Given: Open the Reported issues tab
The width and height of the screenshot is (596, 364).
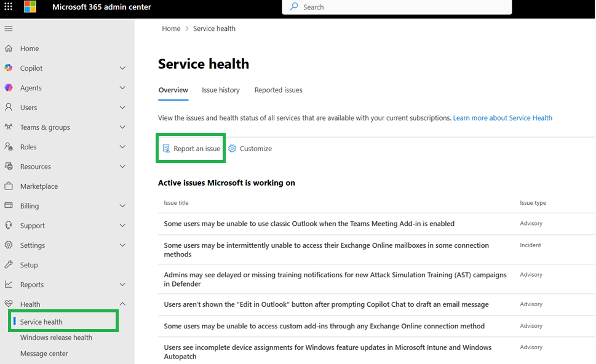Looking at the screenshot, I should [x=278, y=90].
